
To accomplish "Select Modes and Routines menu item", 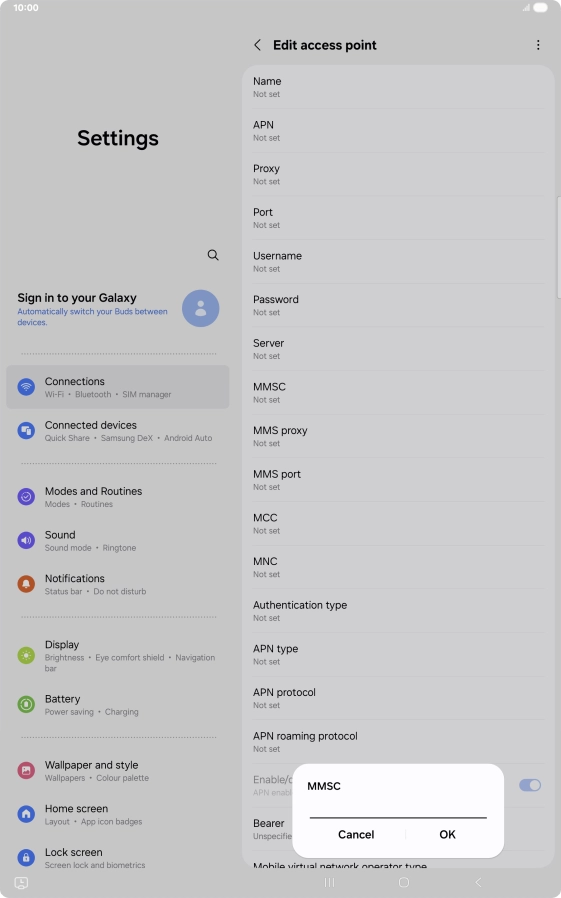I will (x=118, y=497).
